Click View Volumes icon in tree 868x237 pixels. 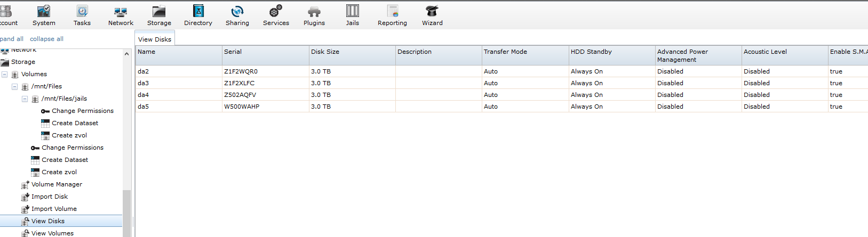(x=25, y=233)
